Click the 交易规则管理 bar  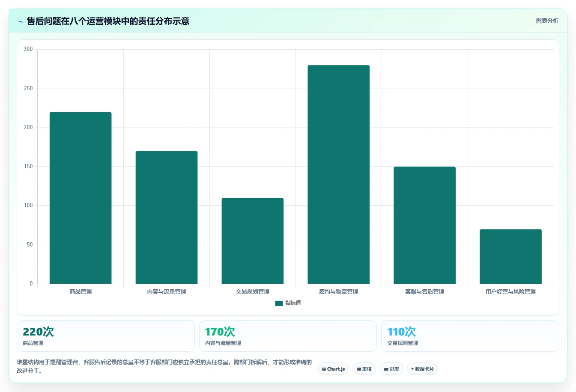[x=253, y=241]
